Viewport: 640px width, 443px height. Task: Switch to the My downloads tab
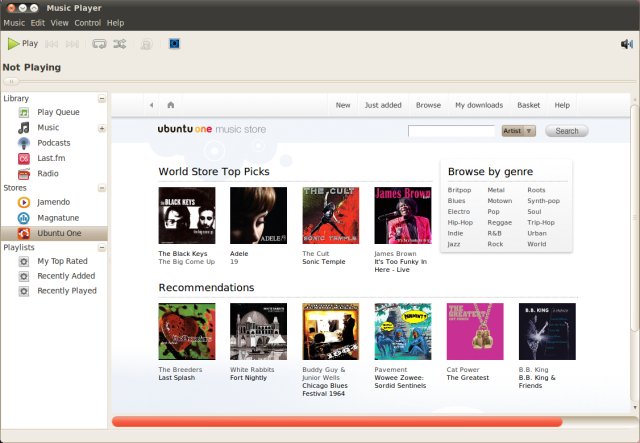478,105
